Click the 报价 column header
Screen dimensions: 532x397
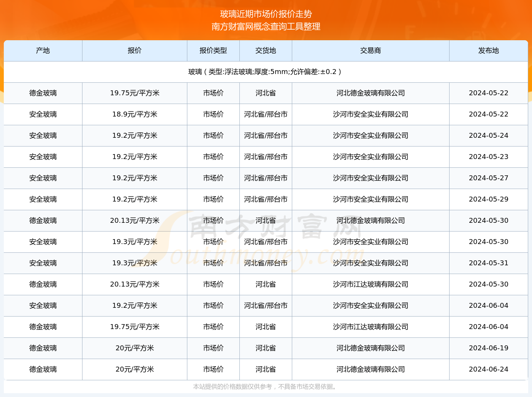pyautogui.click(x=135, y=50)
